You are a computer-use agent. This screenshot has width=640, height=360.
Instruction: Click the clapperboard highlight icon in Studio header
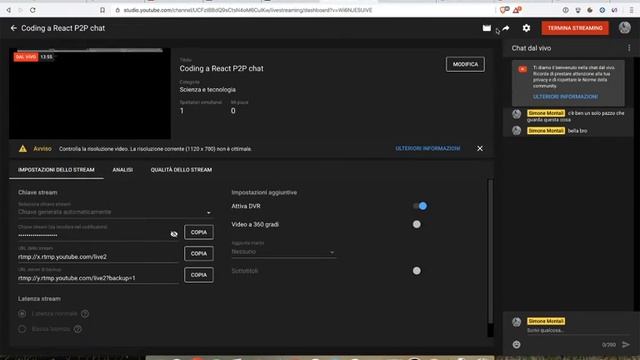click(x=487, y=28)
